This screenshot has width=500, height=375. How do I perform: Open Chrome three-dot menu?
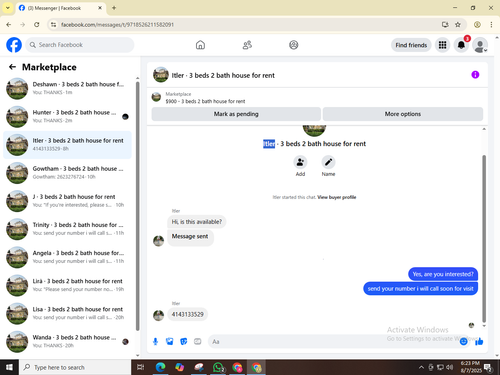coord(491,24)
